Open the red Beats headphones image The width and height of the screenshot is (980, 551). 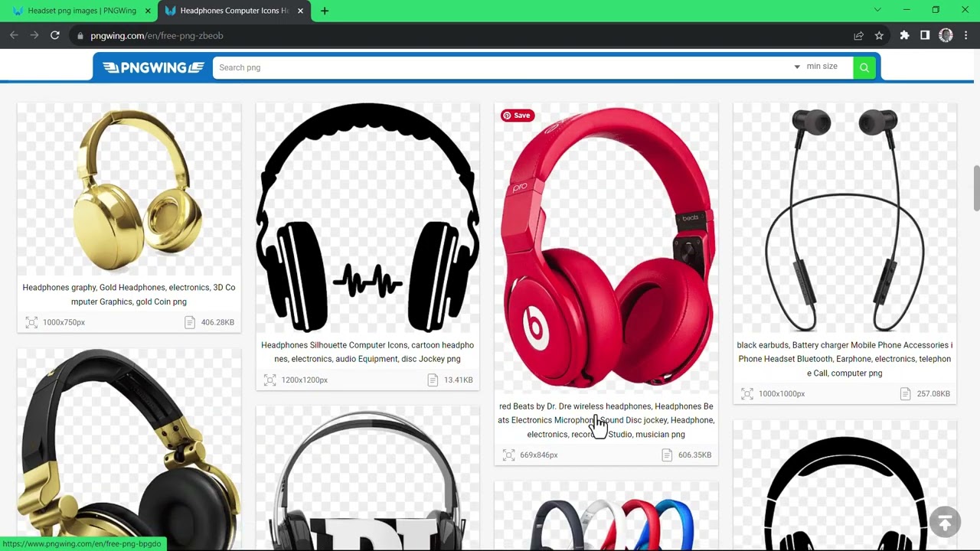tap(606, 249)
